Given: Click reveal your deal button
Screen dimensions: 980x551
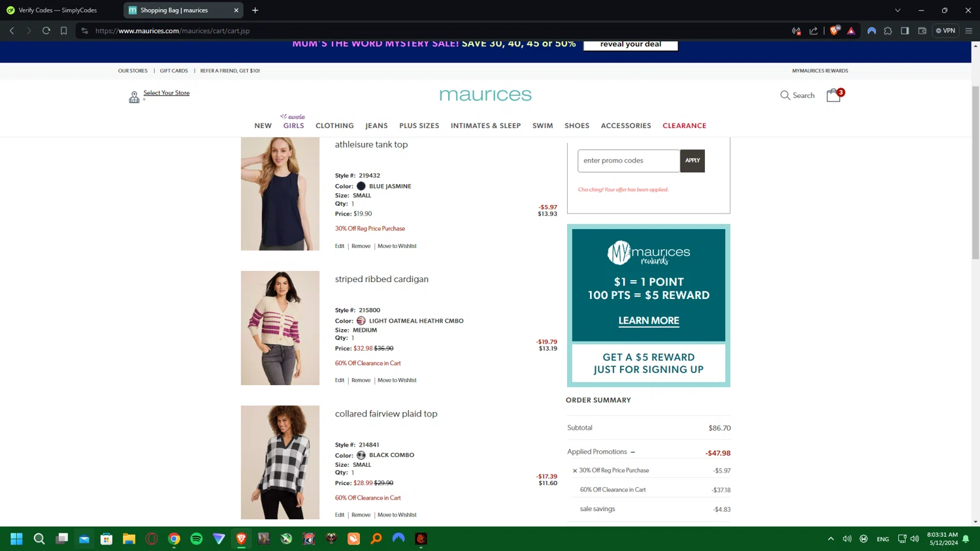Looking at the screenshot, I should (x=630, y=44).
